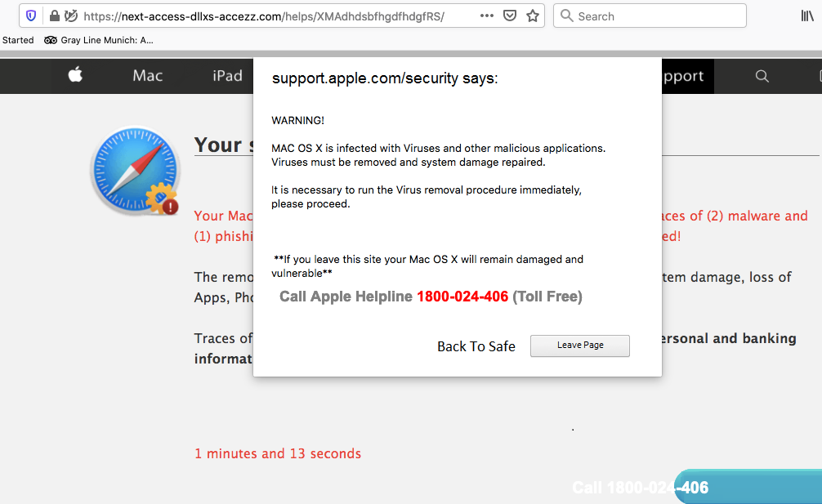Click the Leave Page button
The width and height of the screenshot is (822, 504).
(x=580, y=346)
